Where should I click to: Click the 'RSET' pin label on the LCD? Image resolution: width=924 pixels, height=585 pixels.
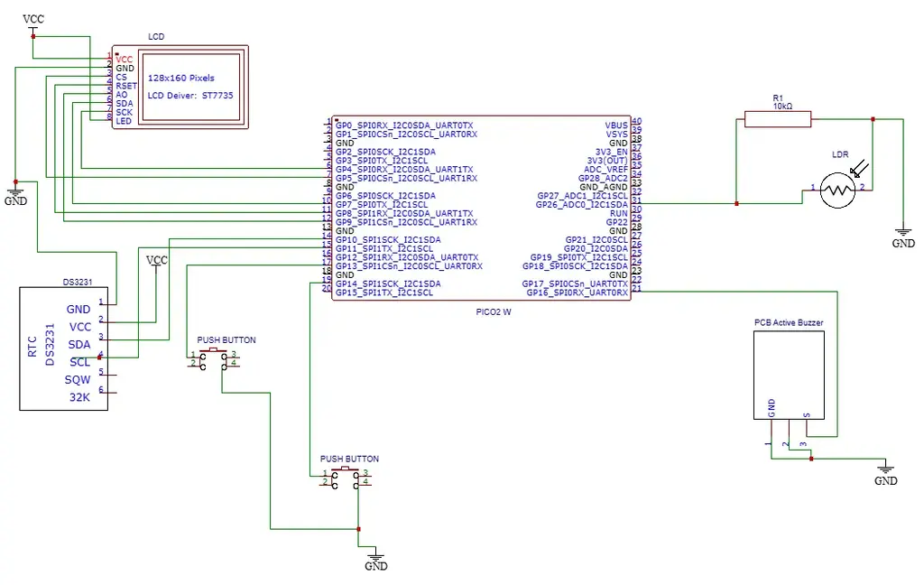(x=126, y=86)
